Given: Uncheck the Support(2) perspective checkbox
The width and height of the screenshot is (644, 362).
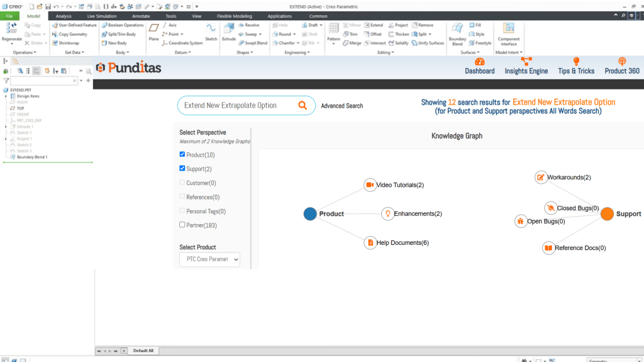Looking at the screenshot, I should point(182,169).
